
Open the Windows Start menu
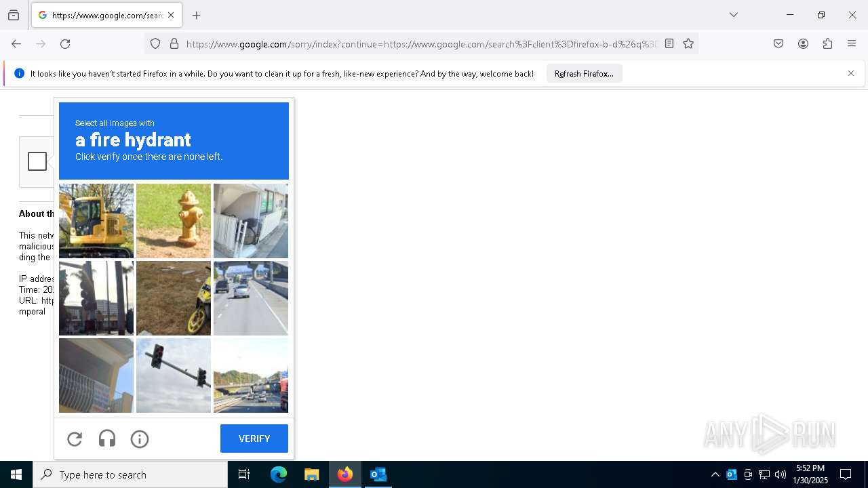pyautogui.click(x=16, y=474)
